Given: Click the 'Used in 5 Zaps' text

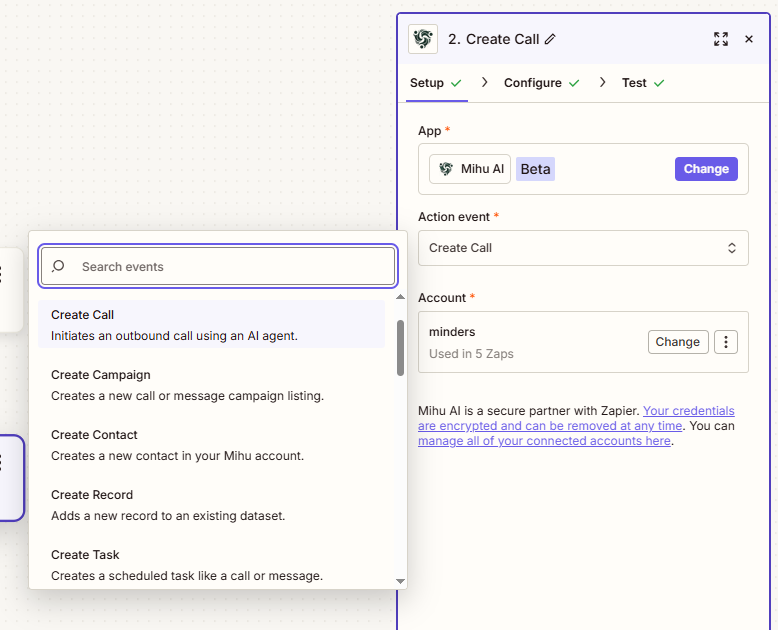Looking at the screenshot, I should [471, 354].
